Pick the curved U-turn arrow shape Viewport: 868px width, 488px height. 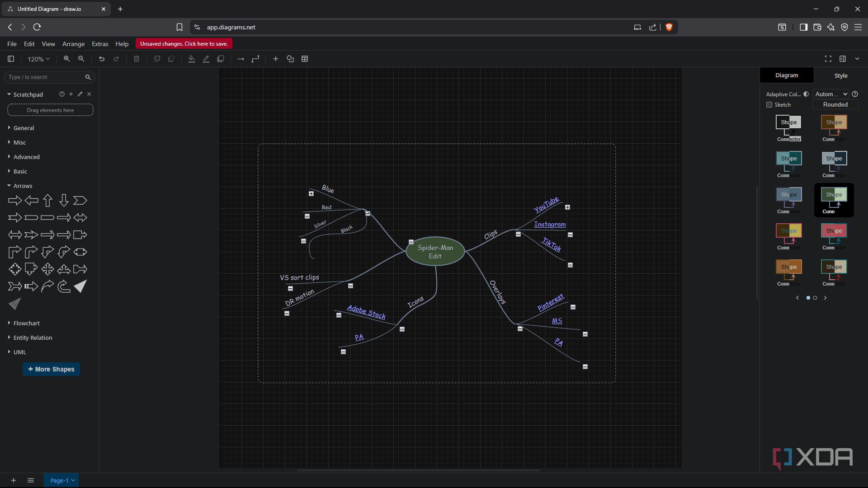[x=64, y=286]
